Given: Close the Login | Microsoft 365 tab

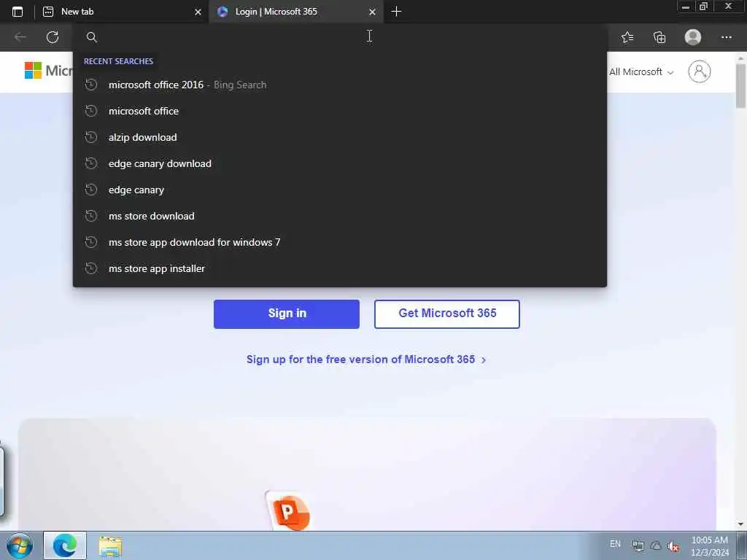Looking at the screenshot, I should [372, 12].
